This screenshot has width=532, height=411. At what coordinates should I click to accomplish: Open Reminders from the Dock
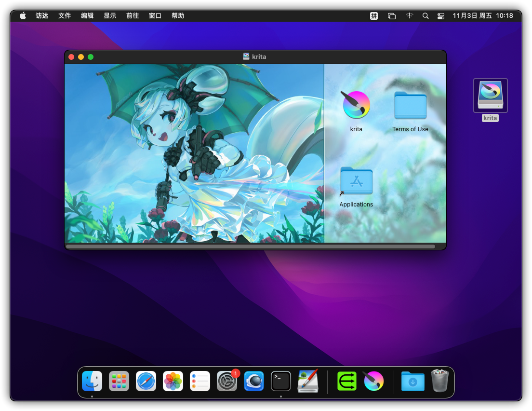tap(200, 381)
